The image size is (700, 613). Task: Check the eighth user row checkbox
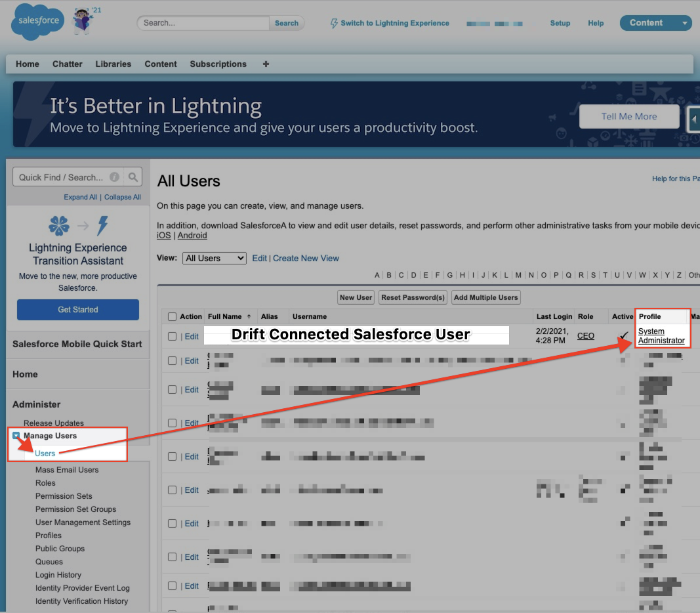click(x=172, y=557)
